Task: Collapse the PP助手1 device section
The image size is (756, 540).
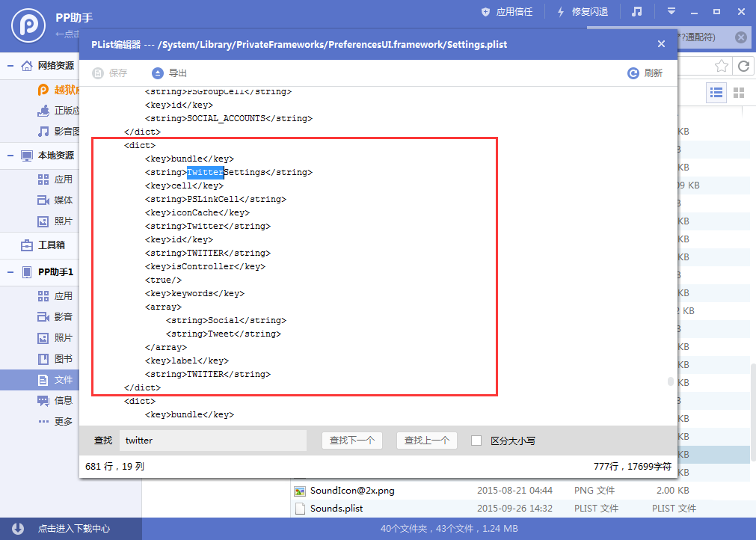Action: pyautogui.click(x=10, y=272)
